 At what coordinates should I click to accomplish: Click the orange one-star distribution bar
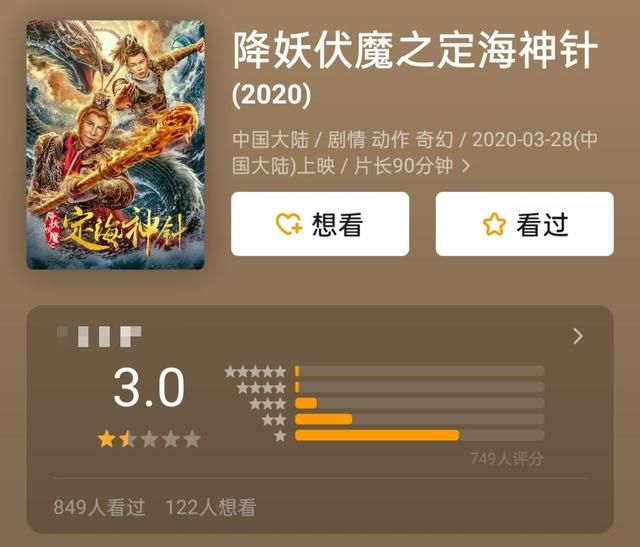(377, 435)
